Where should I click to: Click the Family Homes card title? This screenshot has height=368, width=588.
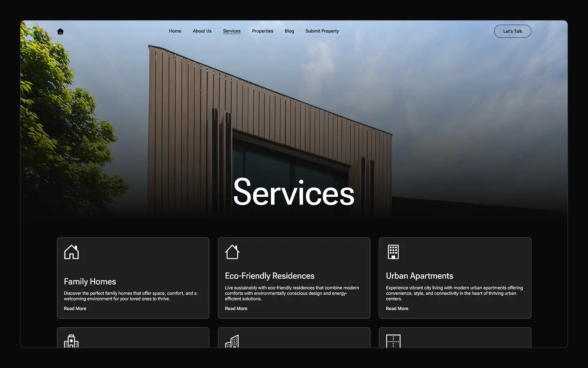90,282
